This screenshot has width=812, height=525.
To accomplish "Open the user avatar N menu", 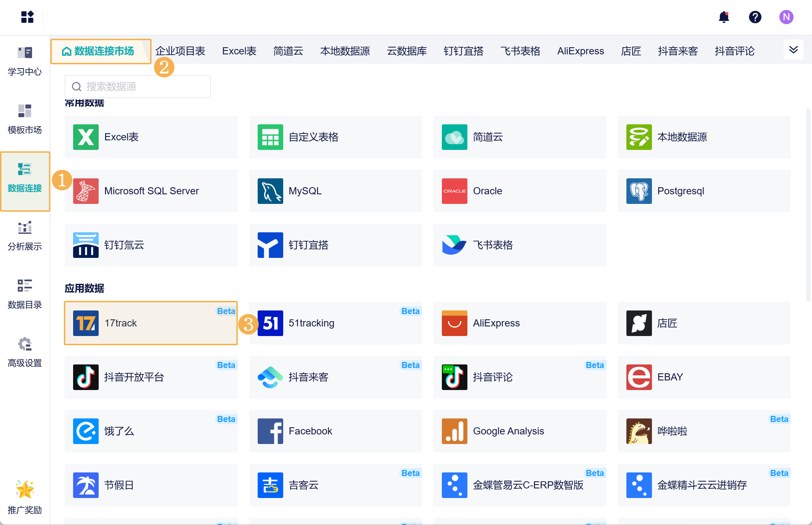I will [x=786, y=17].
